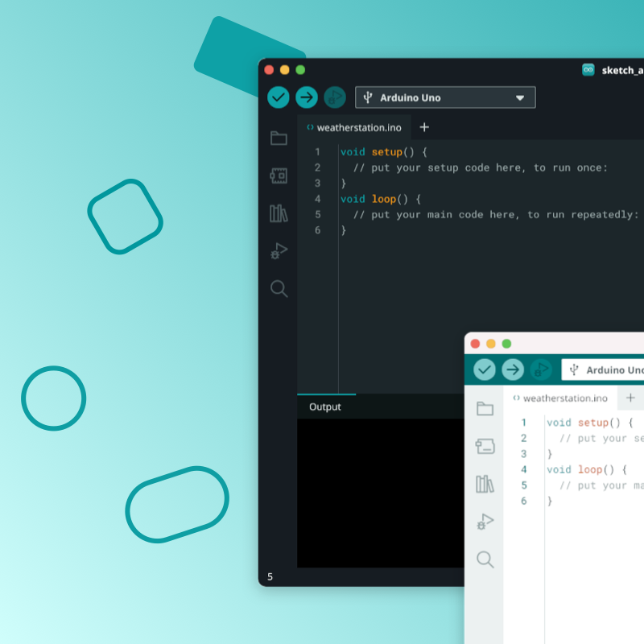Open Arduino Uno board selector in light window
644x644 pixels.
click(x=602, y=369)
